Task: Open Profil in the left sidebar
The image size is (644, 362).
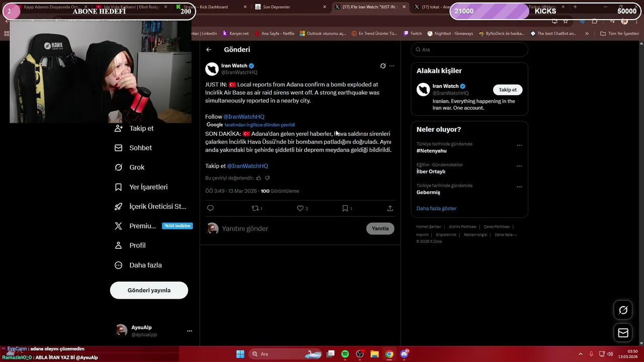Action: click(130, 245)
